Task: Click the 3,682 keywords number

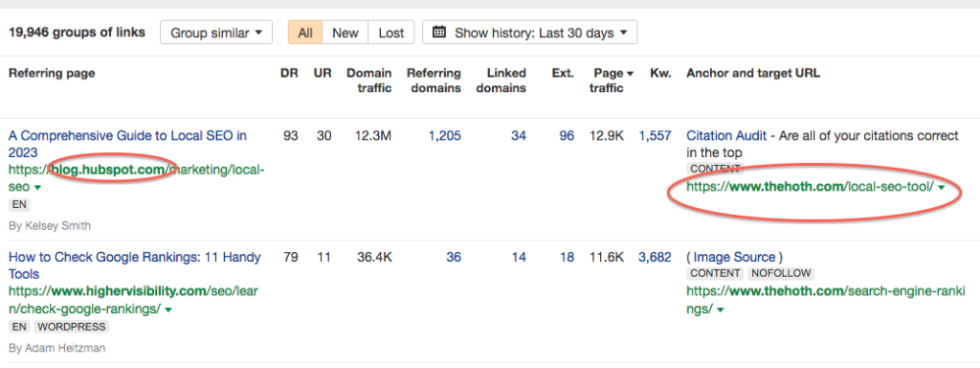Action: 655,257
